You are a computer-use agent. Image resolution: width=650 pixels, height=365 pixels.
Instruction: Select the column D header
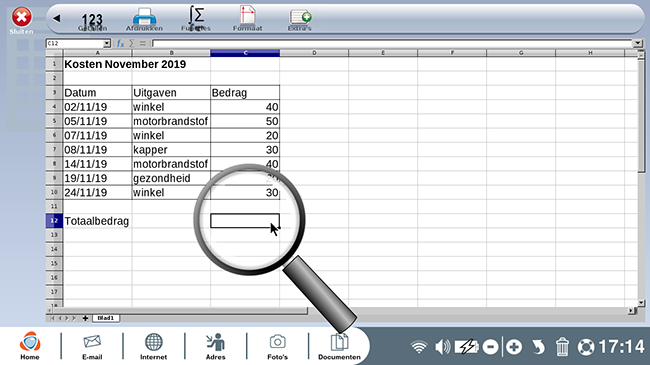pyautogui.click(x=314, y=53)
